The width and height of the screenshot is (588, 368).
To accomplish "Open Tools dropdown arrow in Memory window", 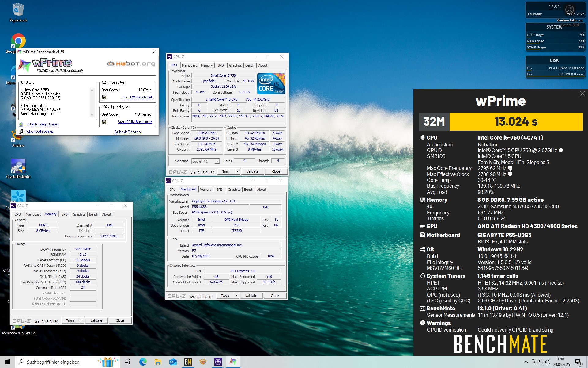I will click(81, 320).
